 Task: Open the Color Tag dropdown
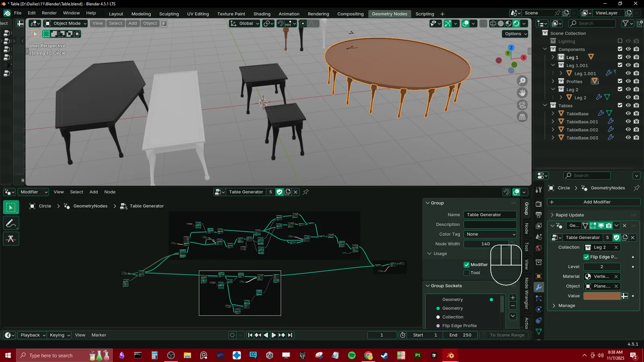pyautogui.click(x=489, y=234)
